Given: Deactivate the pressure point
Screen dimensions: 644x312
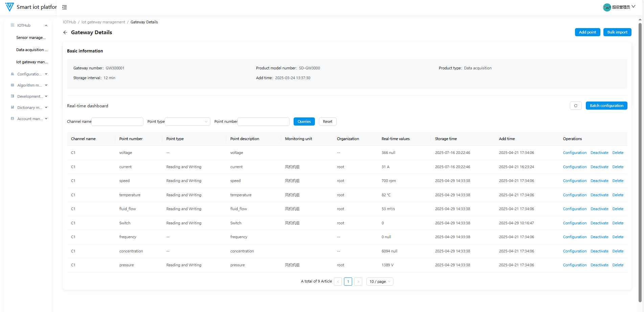Looking at the screenshot, I should (599, 265).
